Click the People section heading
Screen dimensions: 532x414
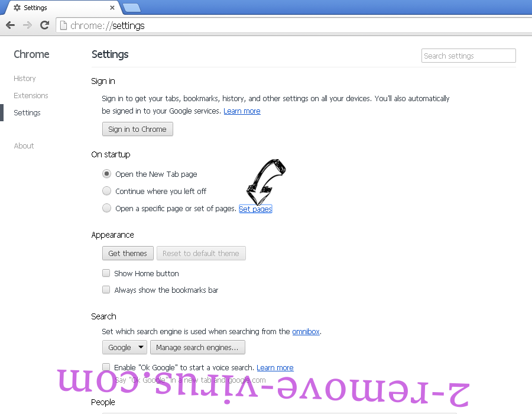pos(103,402)
